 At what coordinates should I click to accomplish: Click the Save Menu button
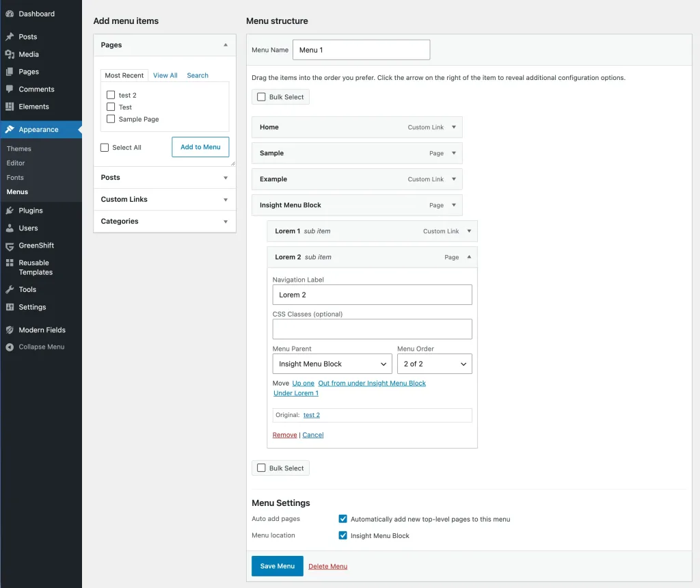point(278,566)
